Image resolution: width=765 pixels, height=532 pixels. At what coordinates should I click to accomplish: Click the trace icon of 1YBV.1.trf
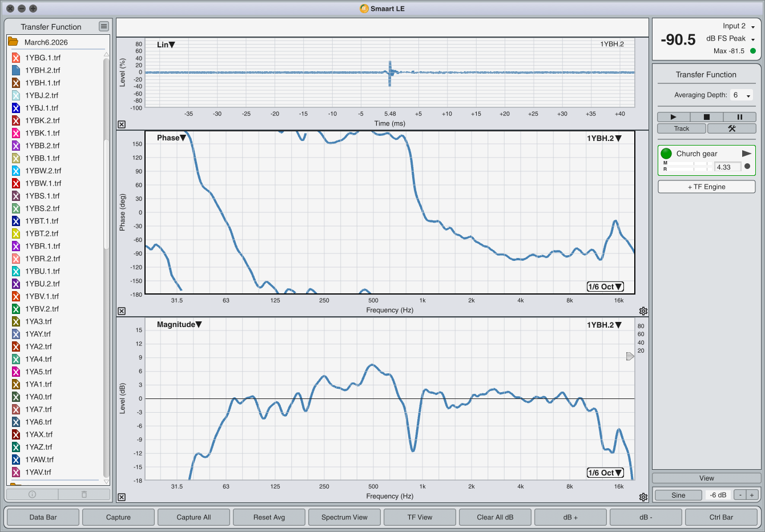point(16,296)
